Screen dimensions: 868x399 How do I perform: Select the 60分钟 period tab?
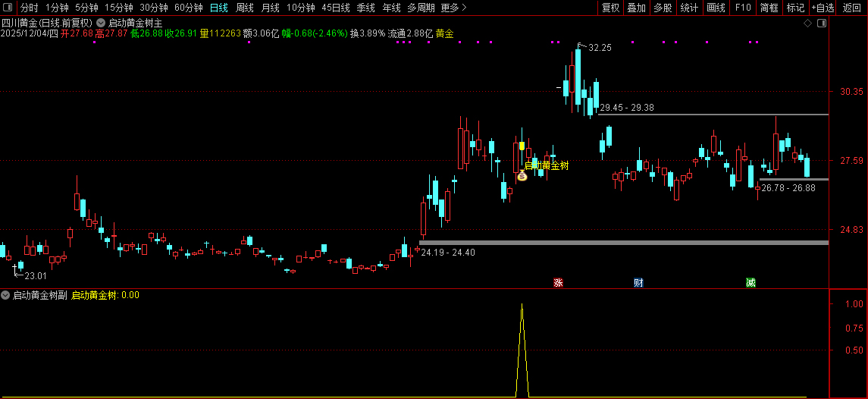(188, 8)
